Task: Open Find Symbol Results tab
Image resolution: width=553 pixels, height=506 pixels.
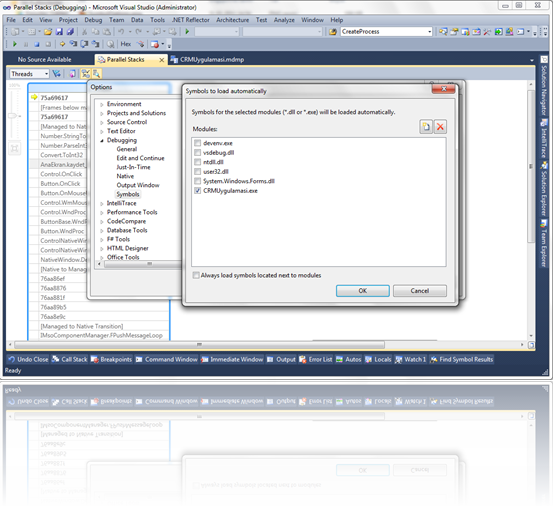Action: tap(461, 359)
